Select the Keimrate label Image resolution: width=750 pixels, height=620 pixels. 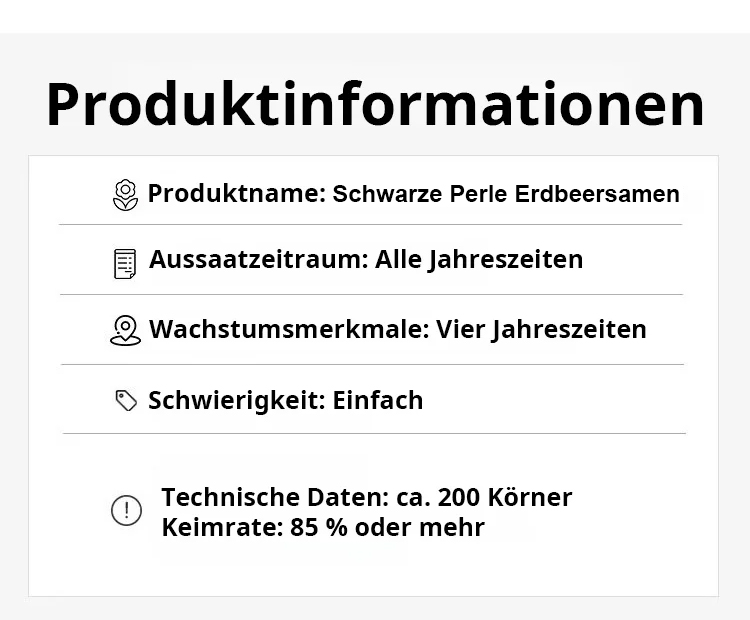[217, 527]
